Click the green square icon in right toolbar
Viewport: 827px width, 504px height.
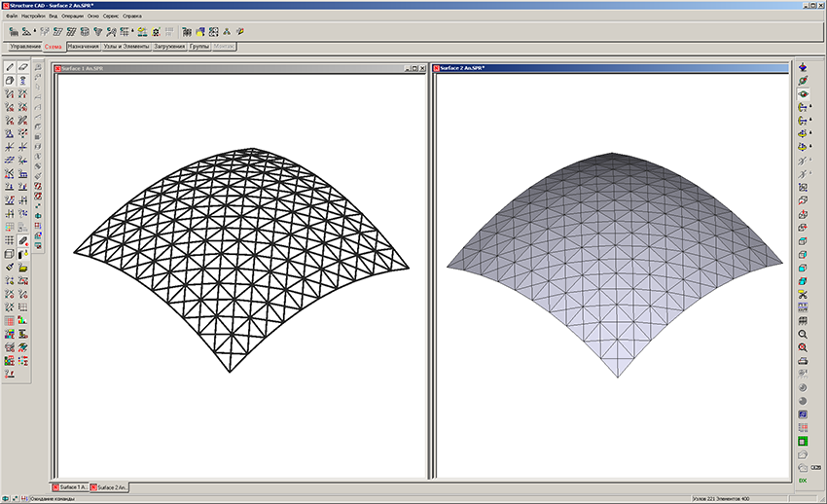[x=803, y=441]
